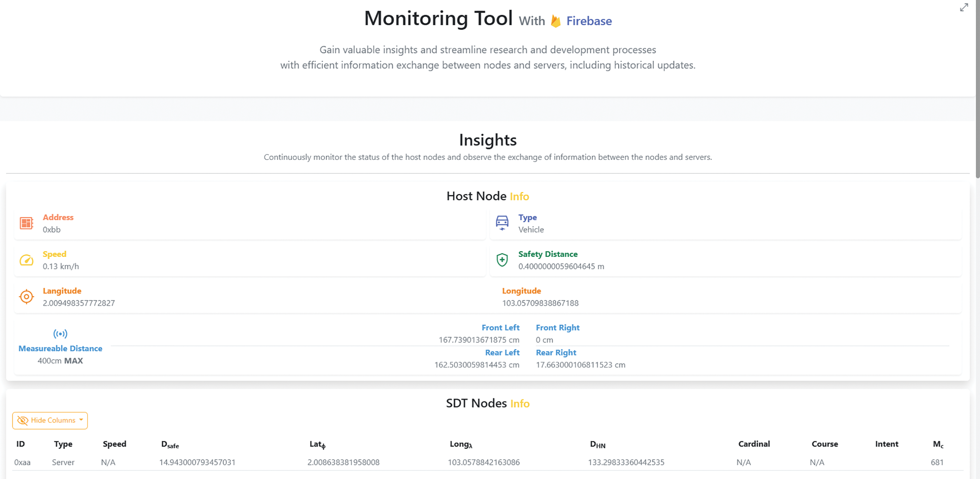
Task: Click the expand fullscreen arrow icon
Action: pos(963,8)
